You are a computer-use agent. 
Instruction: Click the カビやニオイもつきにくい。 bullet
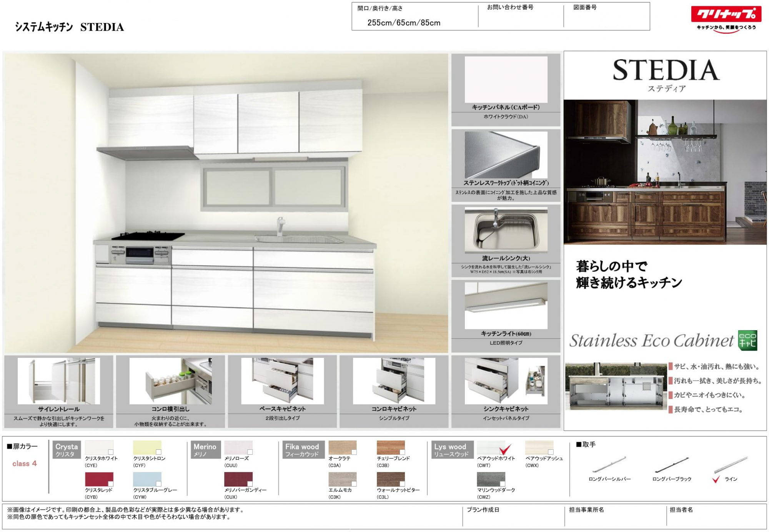[x=707, y=395]
